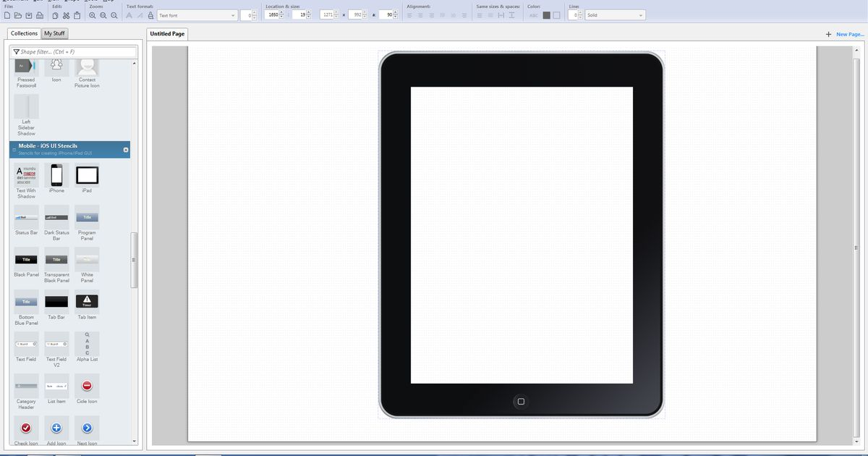
Task: Close the Mobile - iOS UI Stencils collection
Action: (x=126, y=150)
